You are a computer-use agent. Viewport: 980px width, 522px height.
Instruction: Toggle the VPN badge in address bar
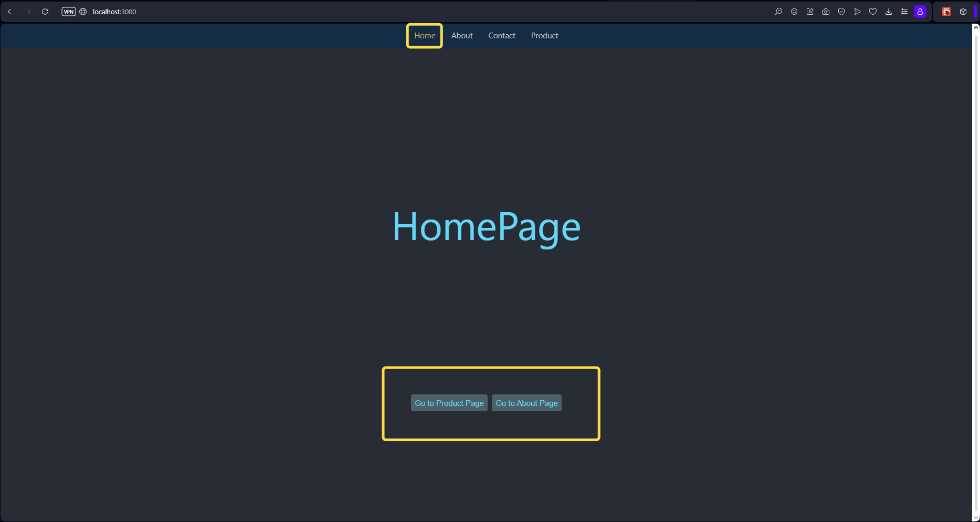tap(69, 12)
